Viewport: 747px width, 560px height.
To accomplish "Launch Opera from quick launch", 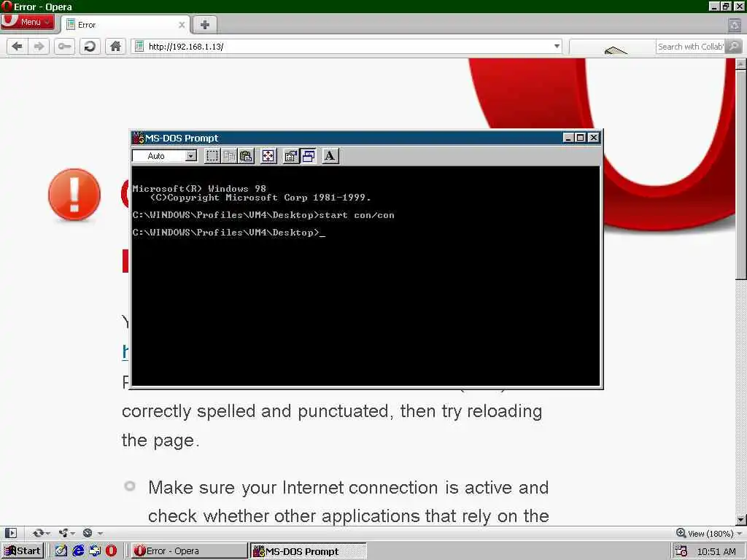I will click(x=111, y=551).
